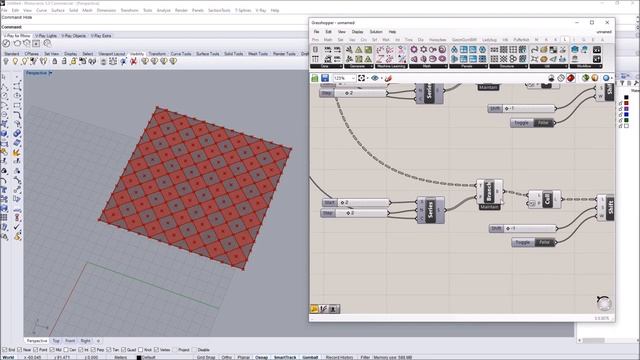This screenshot has height=360, width=640.
Task: Toggle the Vertex object snap checkbox
Action: [x=156, y=350]
